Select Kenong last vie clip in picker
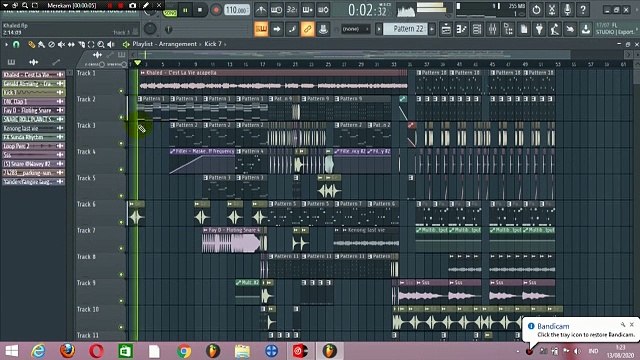The height and width of the screenshot is (360, 640). [33, 128]
